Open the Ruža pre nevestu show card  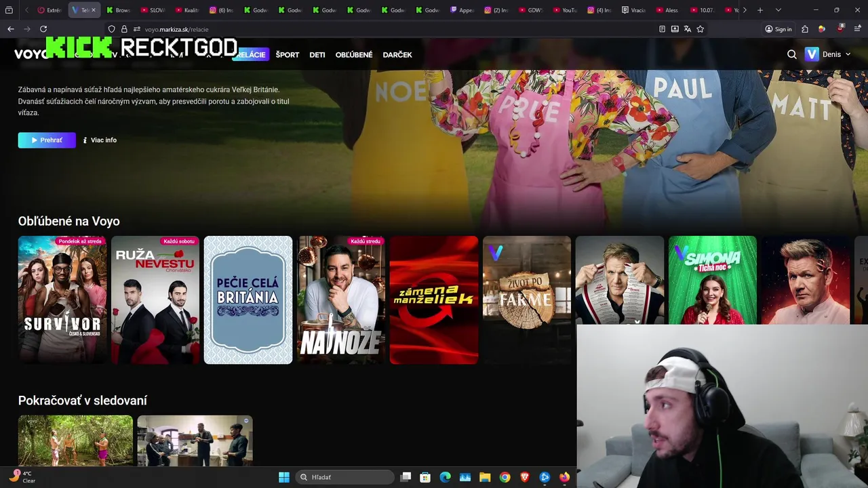155,300
